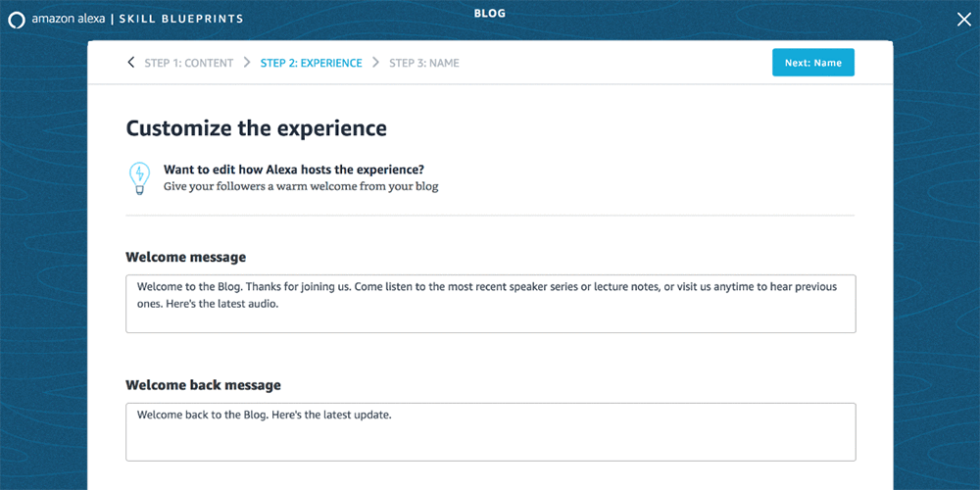Click chevron between Step 1 and Step 2
Viewport: 980px width, 490px height.
point(247,63)
